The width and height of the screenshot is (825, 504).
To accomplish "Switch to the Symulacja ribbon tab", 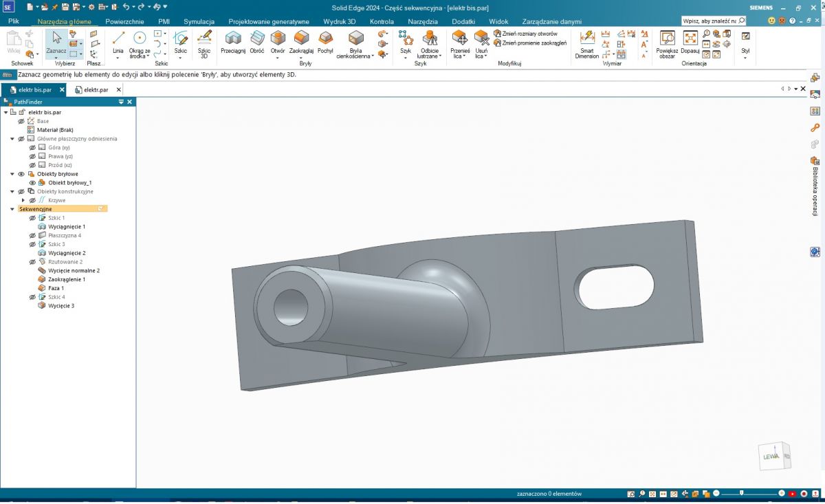I will click(x=199, y=21).
